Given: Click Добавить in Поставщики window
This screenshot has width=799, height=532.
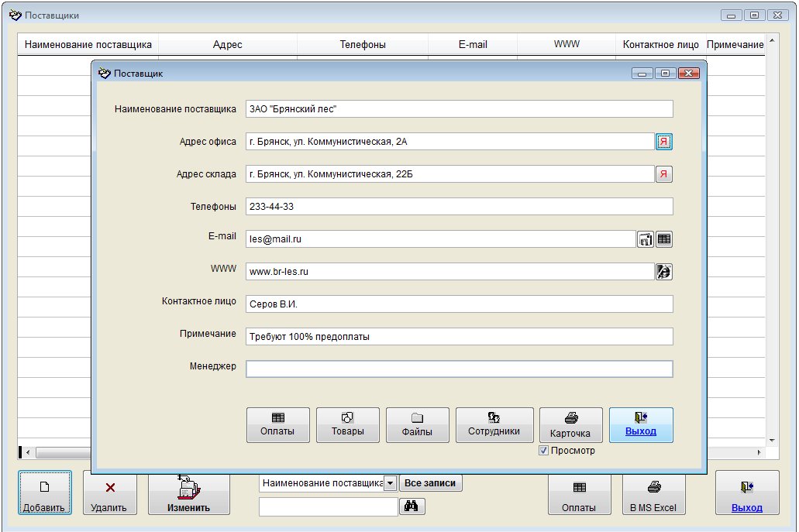Looking at the screenshot, I should [45, 493].
